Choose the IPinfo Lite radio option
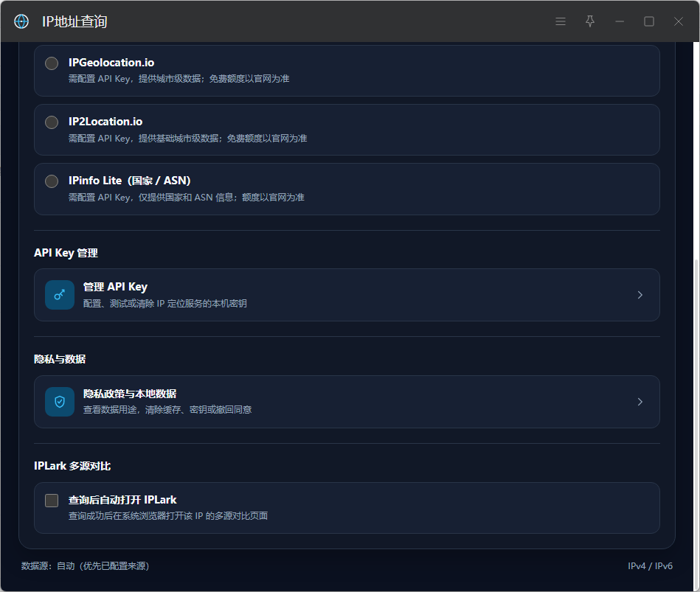This screenshot has height=592, width=700. click(x=52, y=181)
